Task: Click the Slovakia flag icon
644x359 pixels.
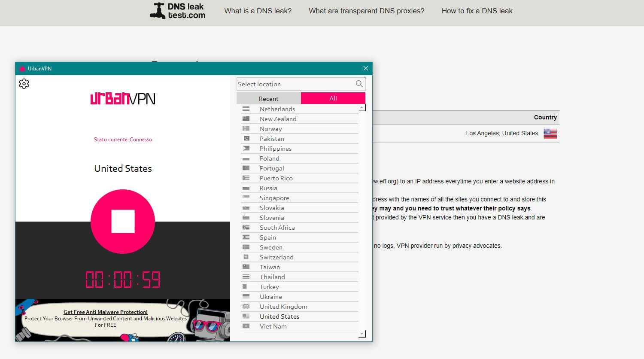Action: click(x=246, y=208)
